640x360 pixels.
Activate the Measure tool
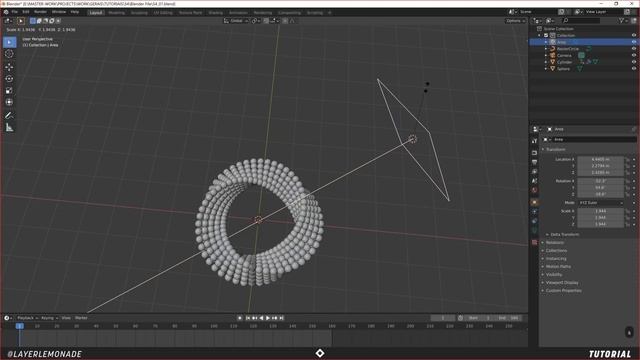point(9,128)
